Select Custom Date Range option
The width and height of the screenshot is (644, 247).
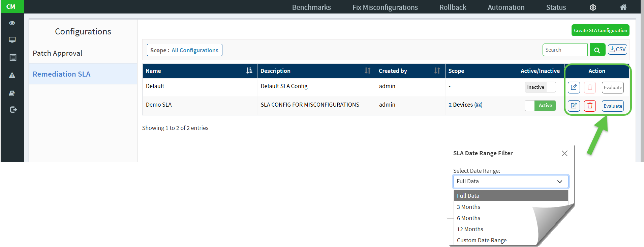tap(482, 240)
